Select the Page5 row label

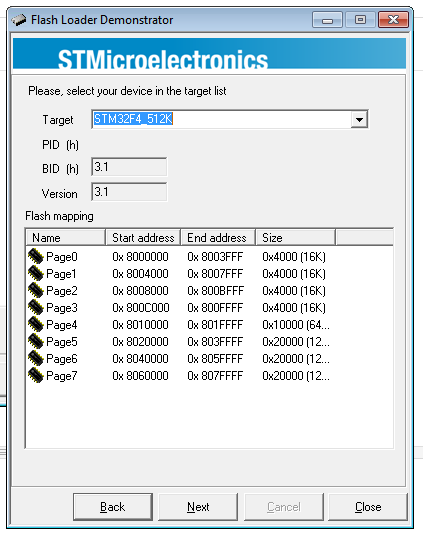[x=62, y=342]
